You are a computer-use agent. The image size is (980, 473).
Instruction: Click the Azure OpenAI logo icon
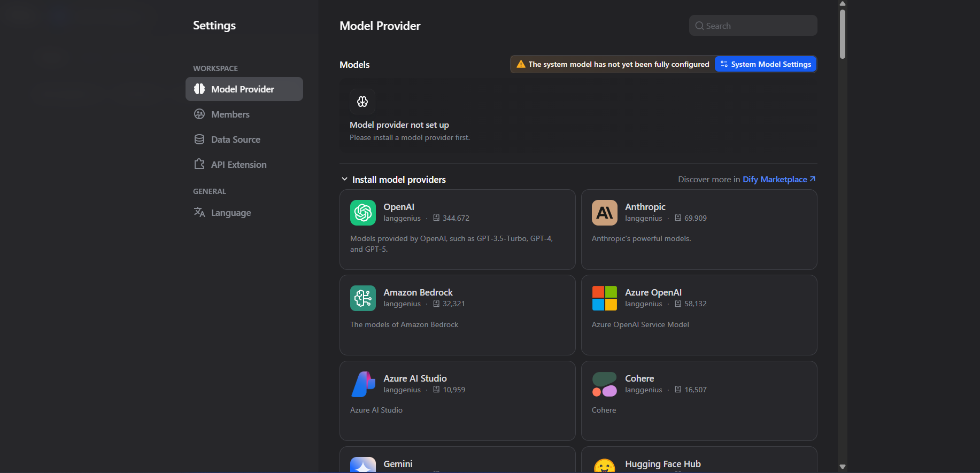pyautogui.click(x=604, y=298)
